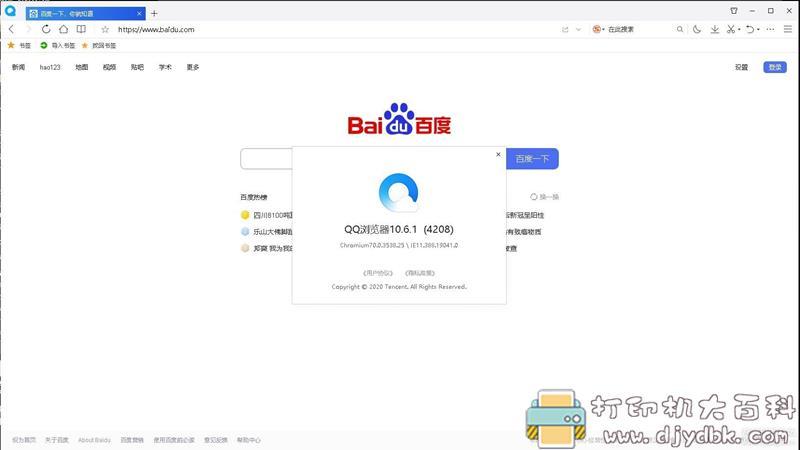Open the 使用百度前必读 footer link
This screenshot has width=800, height=450.
tap(174, 440)
